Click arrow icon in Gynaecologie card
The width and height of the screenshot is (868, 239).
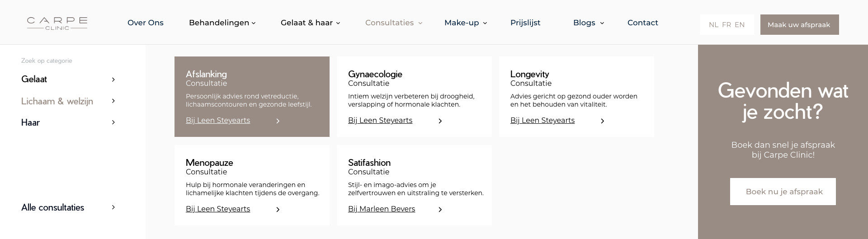440,121
